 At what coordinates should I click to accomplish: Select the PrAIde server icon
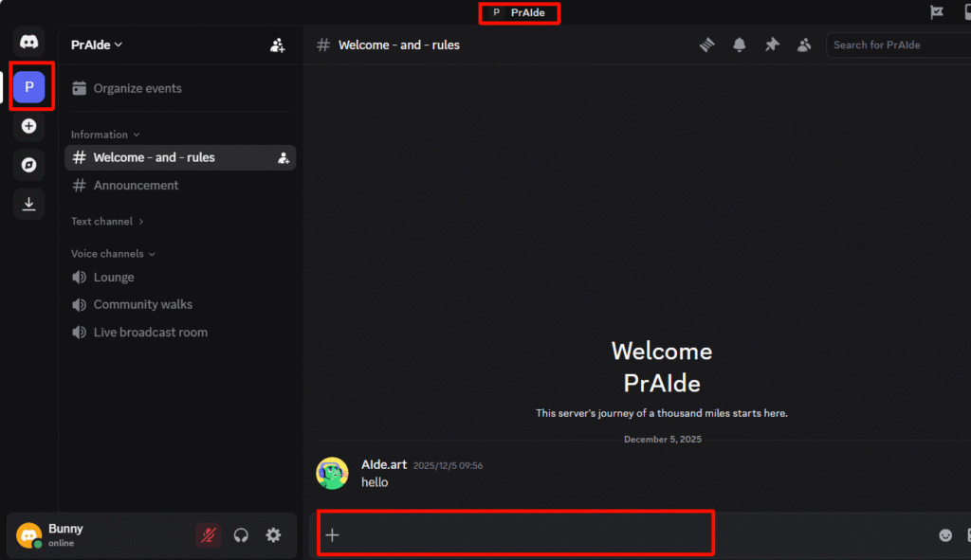[28, 86]
